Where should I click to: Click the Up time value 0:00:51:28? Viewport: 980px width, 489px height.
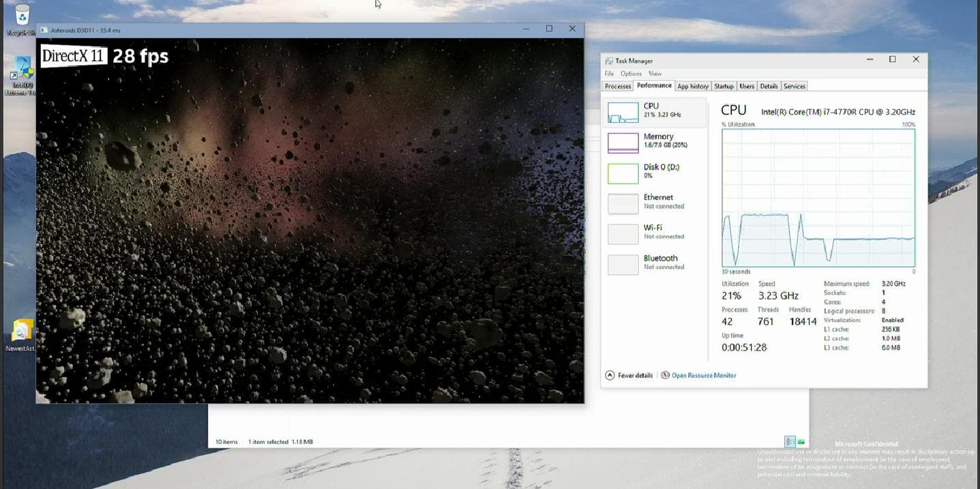pos(744,347)
